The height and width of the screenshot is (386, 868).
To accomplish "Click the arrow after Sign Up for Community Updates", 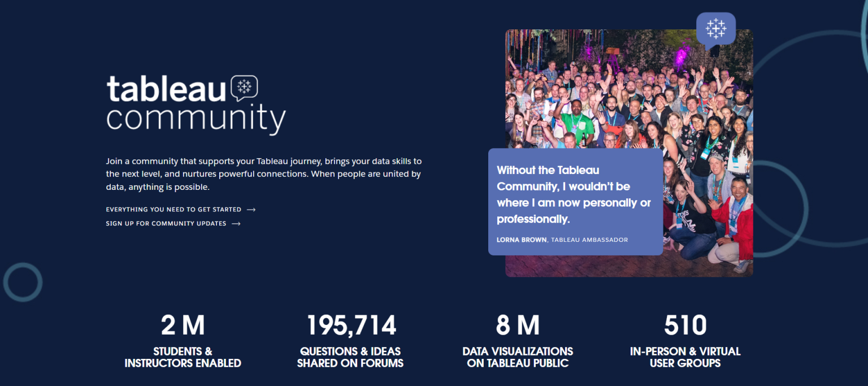I will (x=236, y=224).
